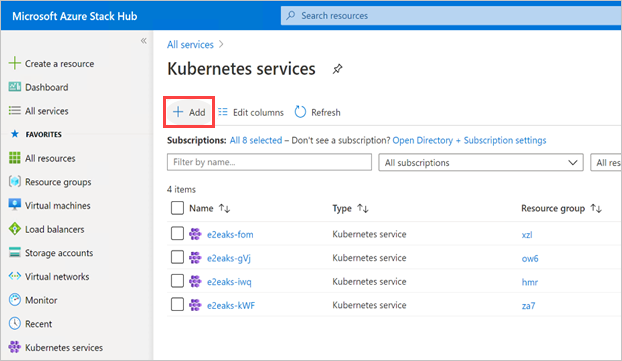
Task: Open the e2eaks-fom cluster link
Action: point(230,234)
